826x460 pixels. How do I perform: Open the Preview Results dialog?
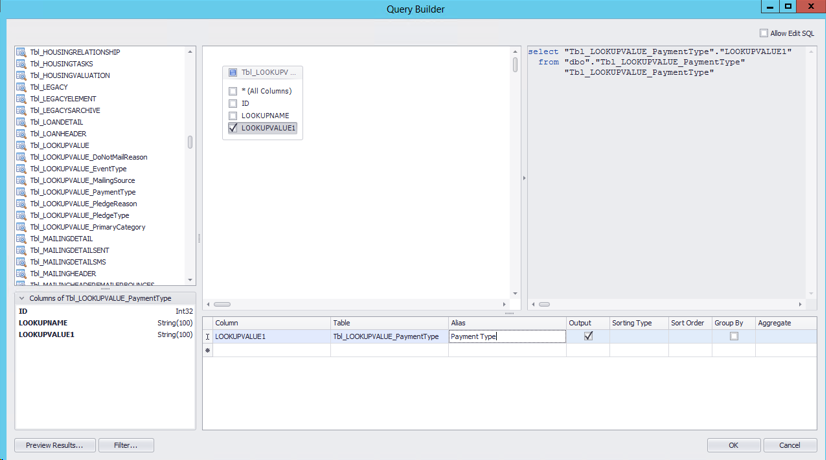55,445
